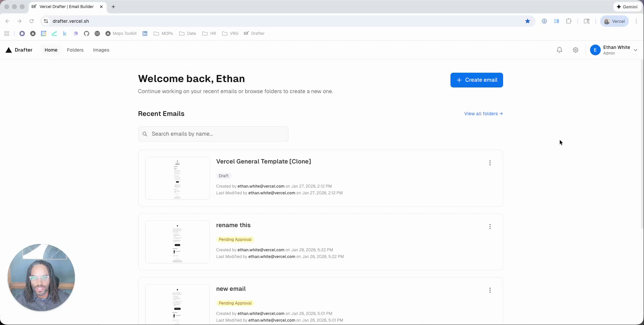Viewport: 644px width, 325px height.
Task: Open Mops Toolkit bookmark
Action: pyautogui.click(x=121, y=34)
